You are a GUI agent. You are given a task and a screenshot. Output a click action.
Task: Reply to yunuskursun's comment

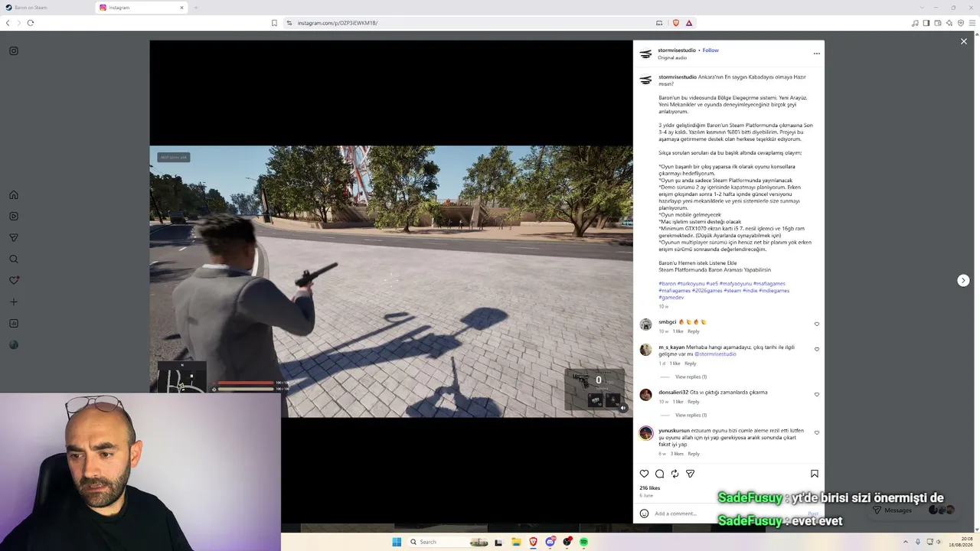click(693, 454)
